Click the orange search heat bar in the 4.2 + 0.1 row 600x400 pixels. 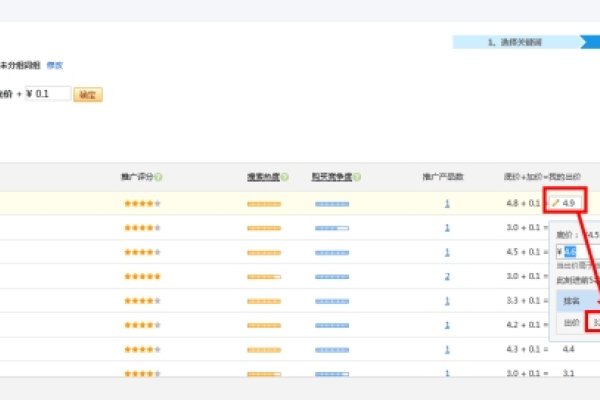click(x=264, y=326)
